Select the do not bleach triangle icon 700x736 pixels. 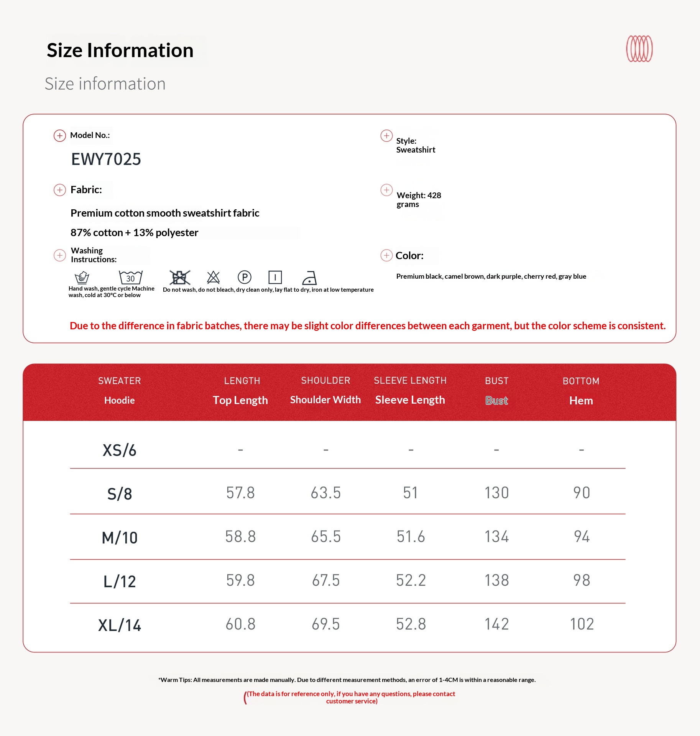(x=213, y=277)
